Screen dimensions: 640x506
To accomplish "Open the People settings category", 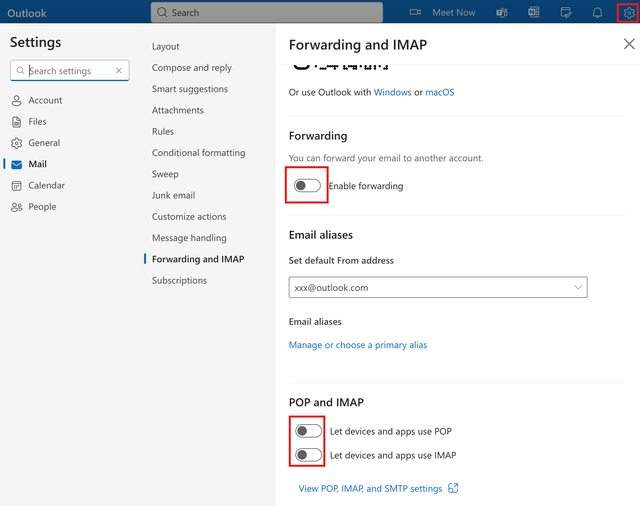I will (x=42, y=206).
